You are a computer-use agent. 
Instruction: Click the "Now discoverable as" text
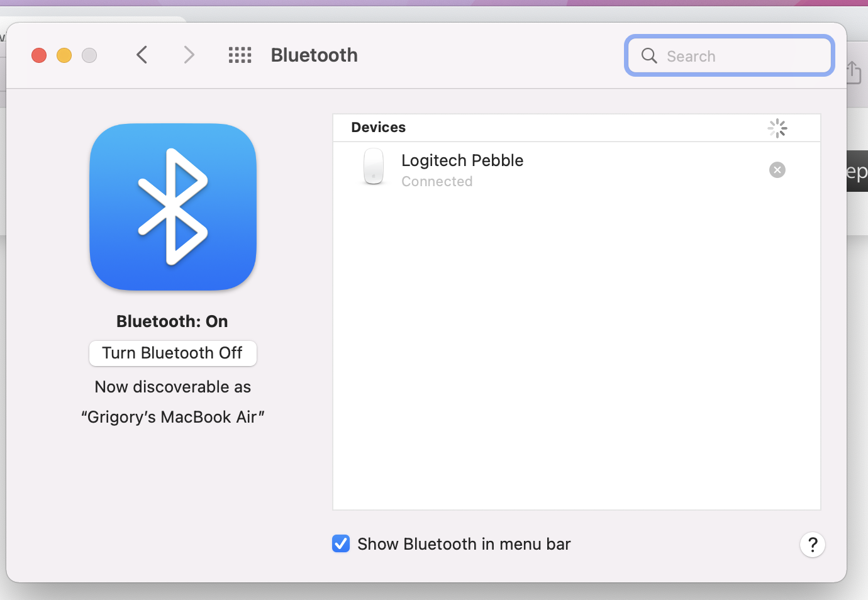click(173, 387)
